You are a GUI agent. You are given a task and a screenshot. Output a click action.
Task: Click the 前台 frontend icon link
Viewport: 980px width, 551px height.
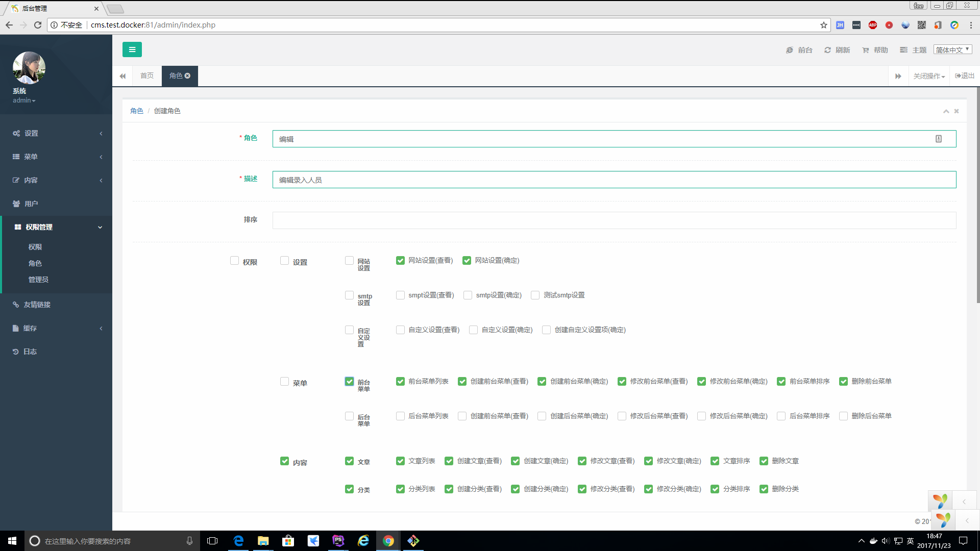790,50
